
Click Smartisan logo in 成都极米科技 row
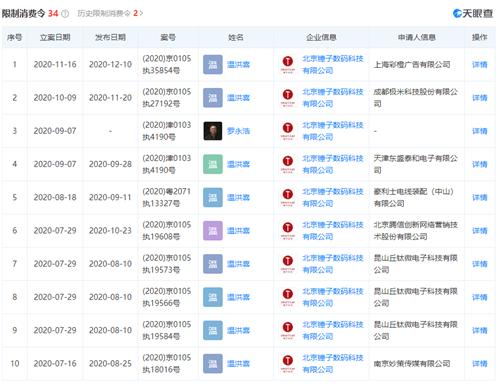tap(288, 98)
